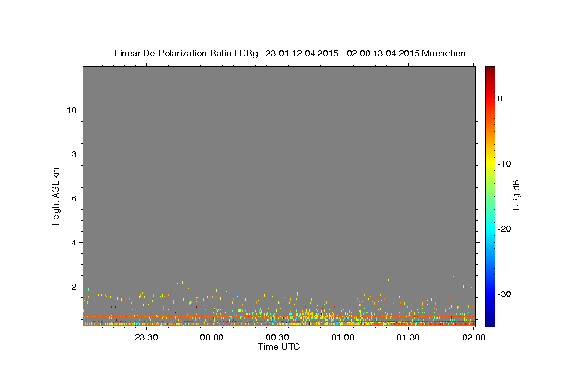Pick the dark blue bottom of the colorbar
This screenshot has width=588, height=392.
point(490,322)
